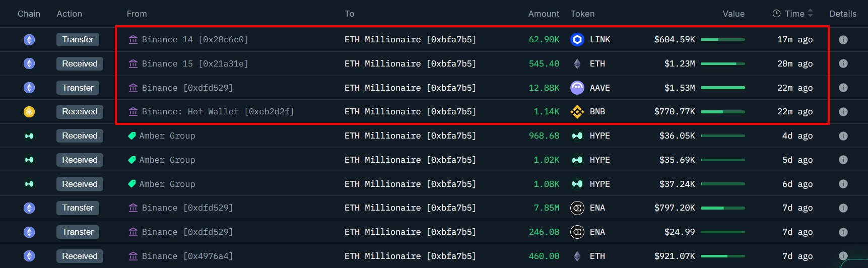Click the BNB token icon

577,112
